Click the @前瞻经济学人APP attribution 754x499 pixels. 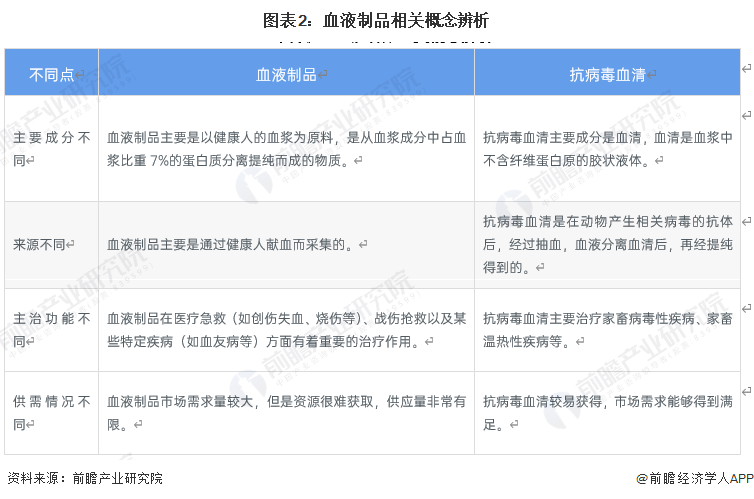tap(693, 478)
